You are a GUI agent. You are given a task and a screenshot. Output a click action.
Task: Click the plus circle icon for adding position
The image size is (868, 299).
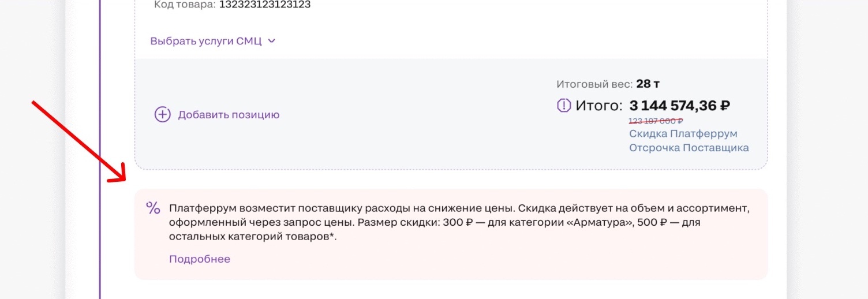[x=162, y=114]
